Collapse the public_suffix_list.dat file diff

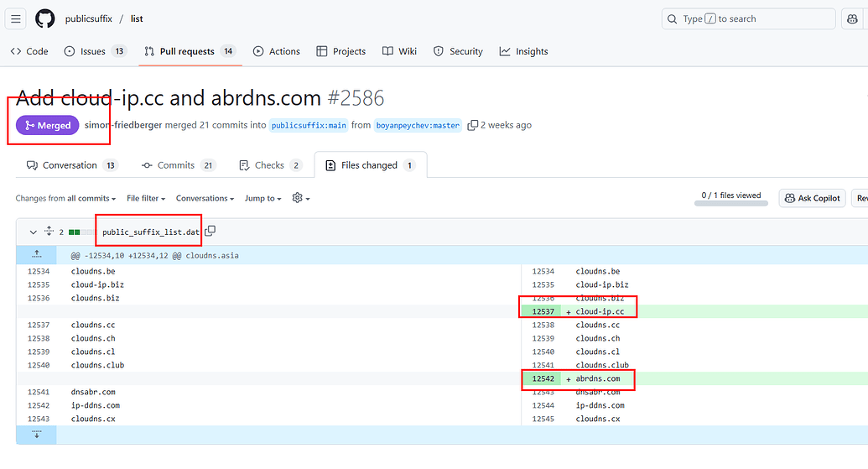pos(34,232)
